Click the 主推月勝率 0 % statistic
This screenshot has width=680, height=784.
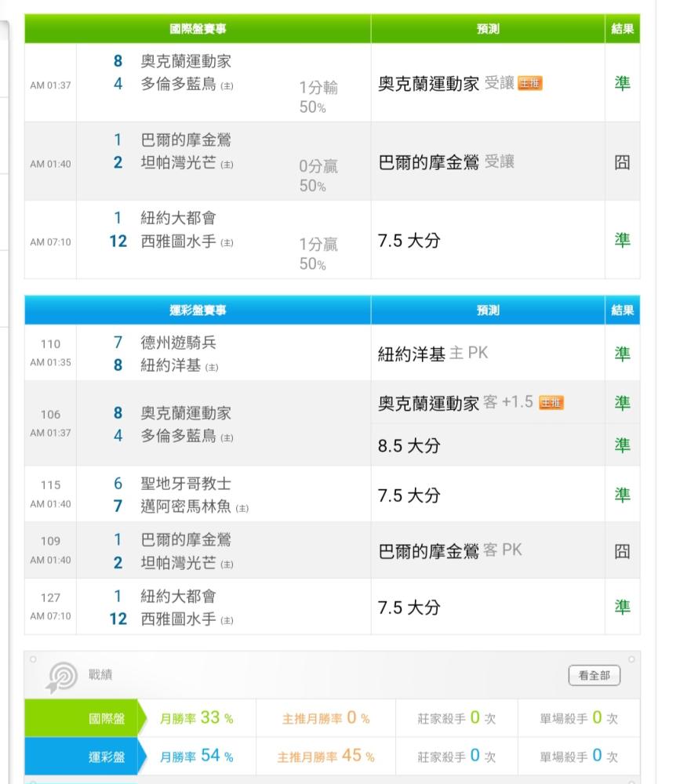(x=326, y=718)
